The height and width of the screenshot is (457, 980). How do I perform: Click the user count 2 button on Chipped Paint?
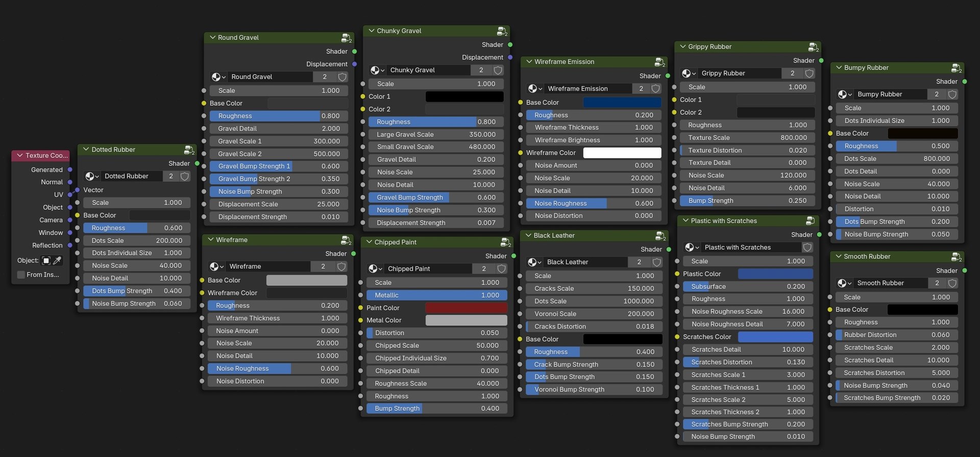coord(483,269)
